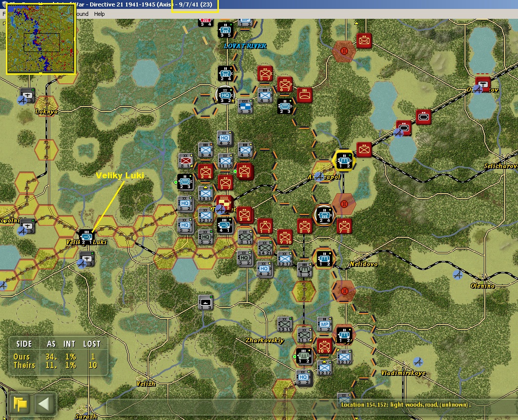Click the overview minimap in the corner
The width and height of the screenshot is (518, 420).
tap(41, 38)
